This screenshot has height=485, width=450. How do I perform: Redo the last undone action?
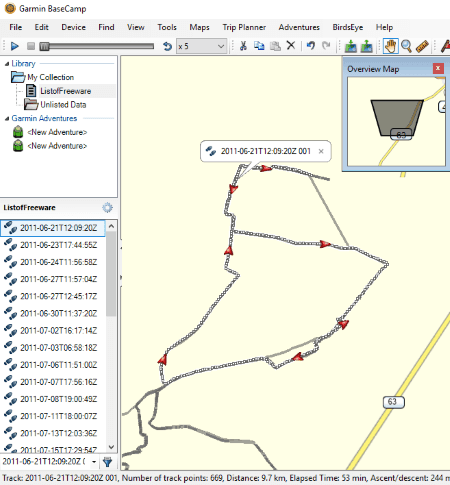(326, 46)
